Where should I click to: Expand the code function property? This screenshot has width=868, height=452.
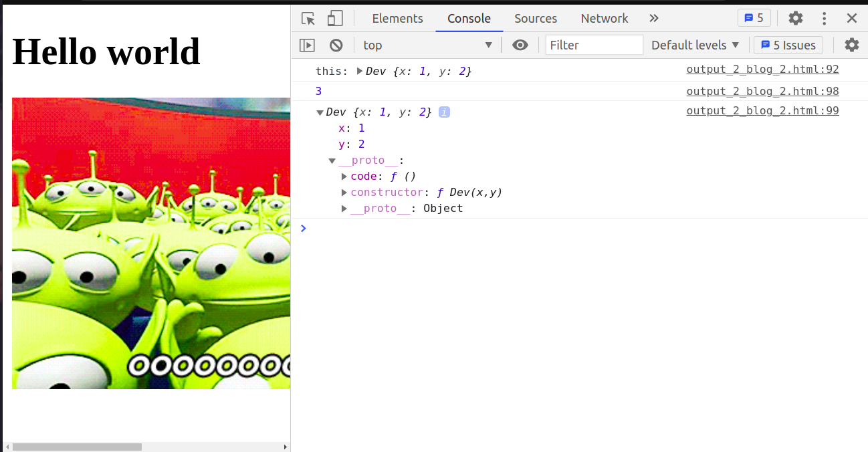[344, 177]
